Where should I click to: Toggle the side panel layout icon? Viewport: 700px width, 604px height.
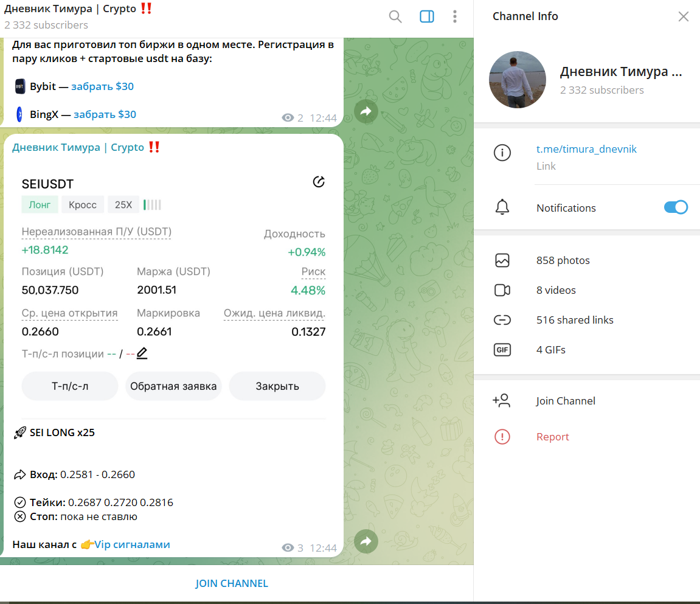tap(427, 16)
